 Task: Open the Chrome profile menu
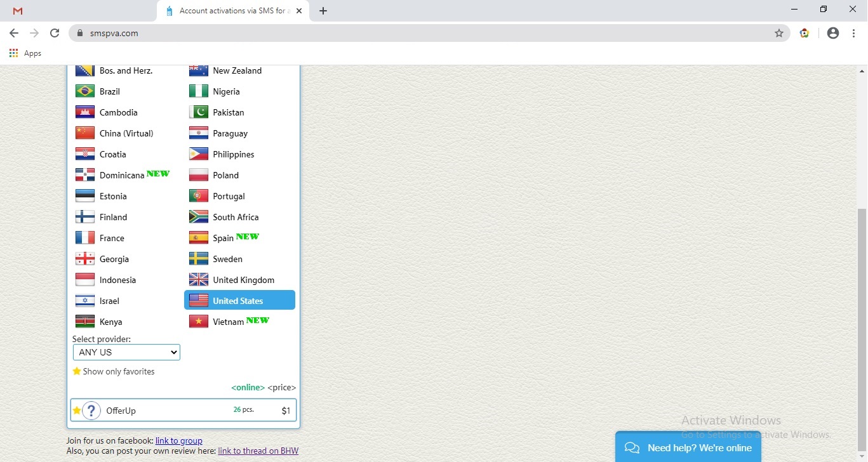[833, 33]
